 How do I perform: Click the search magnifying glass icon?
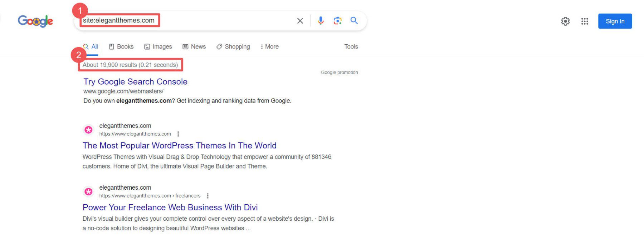(354, 20)
